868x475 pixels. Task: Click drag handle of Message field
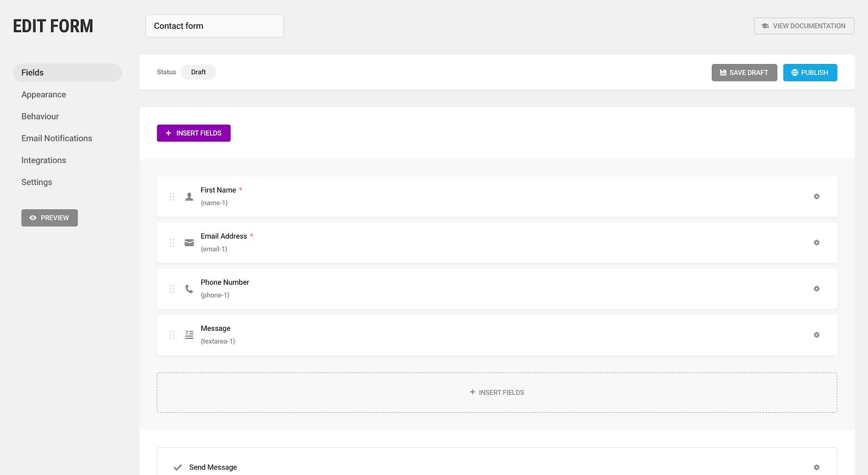(x=172, y=335)
